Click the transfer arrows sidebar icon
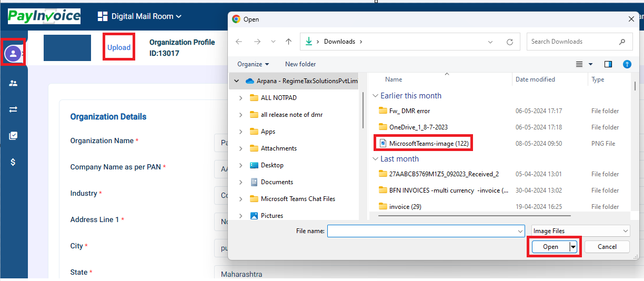644x281 pixels. tap(13, 109)
